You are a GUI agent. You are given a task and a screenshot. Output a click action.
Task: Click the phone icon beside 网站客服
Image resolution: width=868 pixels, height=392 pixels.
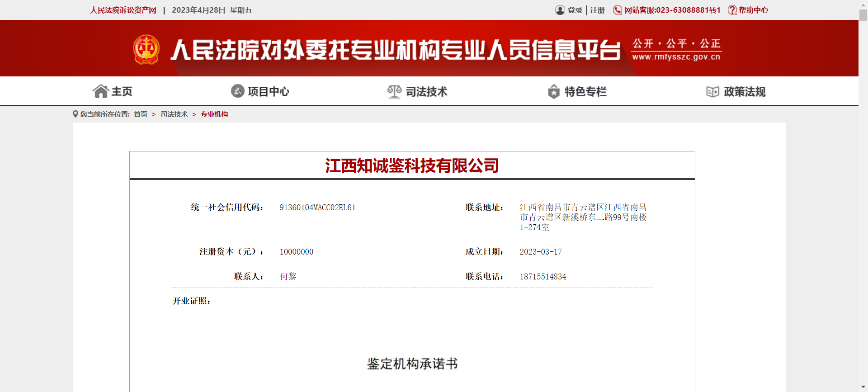[x=618, y=10]
